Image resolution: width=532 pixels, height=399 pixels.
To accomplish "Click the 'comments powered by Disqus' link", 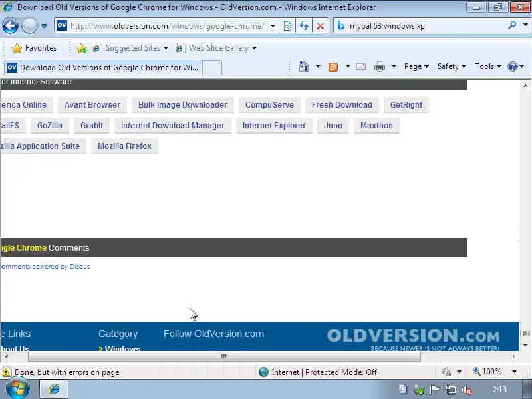I will coord(45,267).
